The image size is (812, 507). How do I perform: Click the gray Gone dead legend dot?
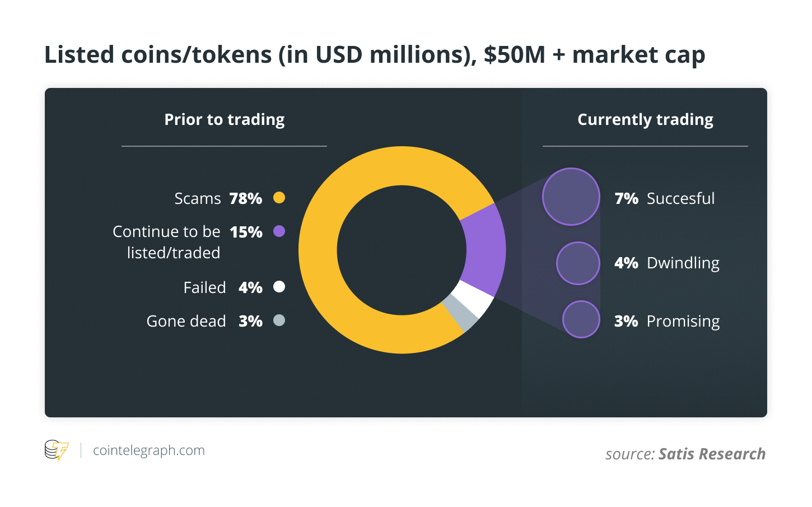[x=279, y=320]
